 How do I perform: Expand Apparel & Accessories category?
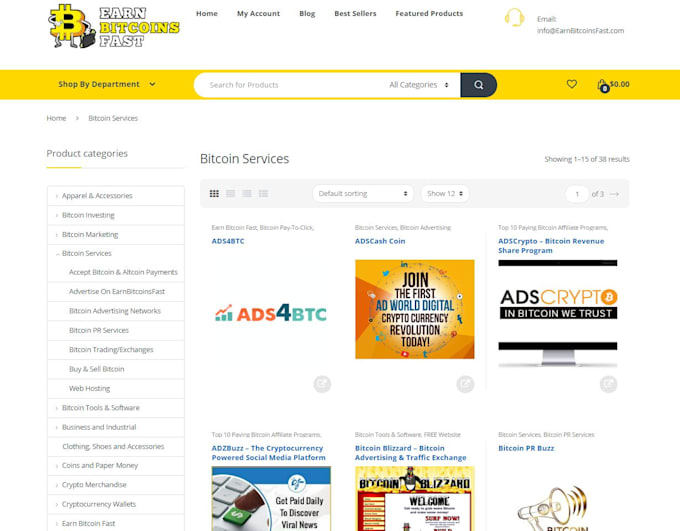(57, 196)
